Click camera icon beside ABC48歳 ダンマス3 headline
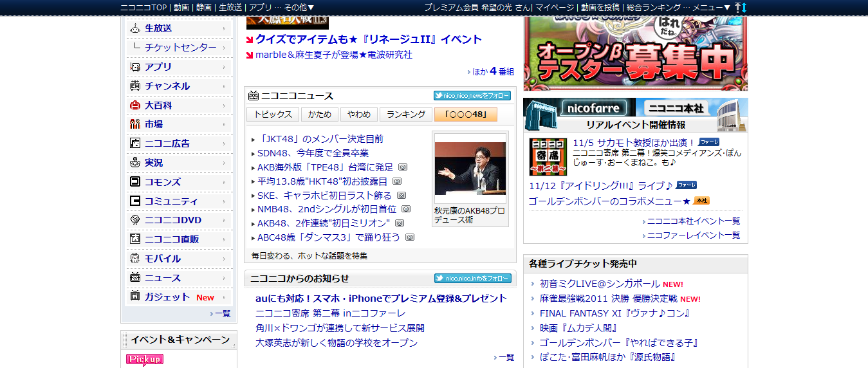 tap(410, 237)
